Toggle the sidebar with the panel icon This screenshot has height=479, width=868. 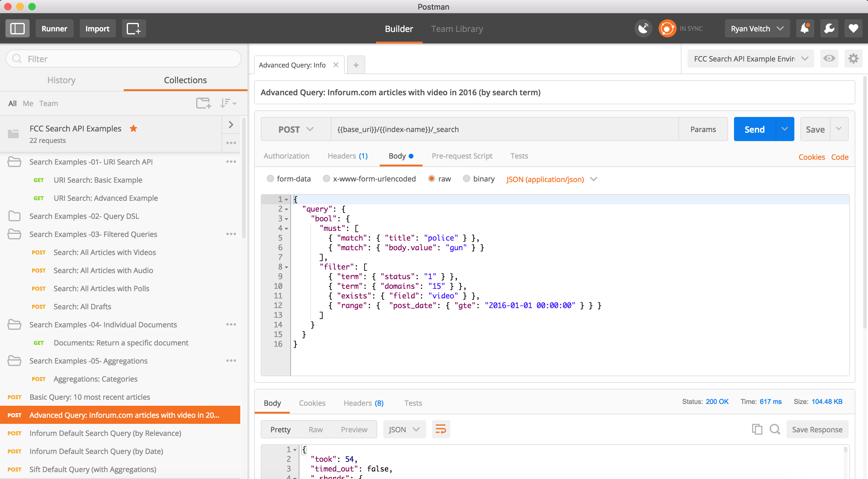pyautogui.click(x=17, y=29)
